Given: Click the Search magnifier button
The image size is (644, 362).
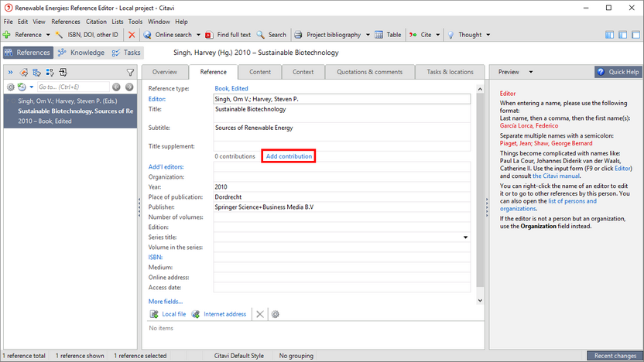Looking at the screenshot, I should [x=272, y=35].
